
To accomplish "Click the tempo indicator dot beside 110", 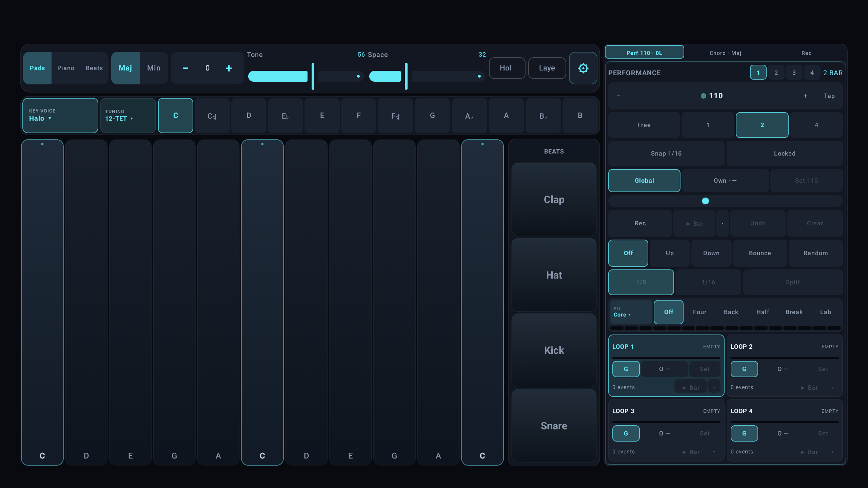I will click(x=704, y=96).
